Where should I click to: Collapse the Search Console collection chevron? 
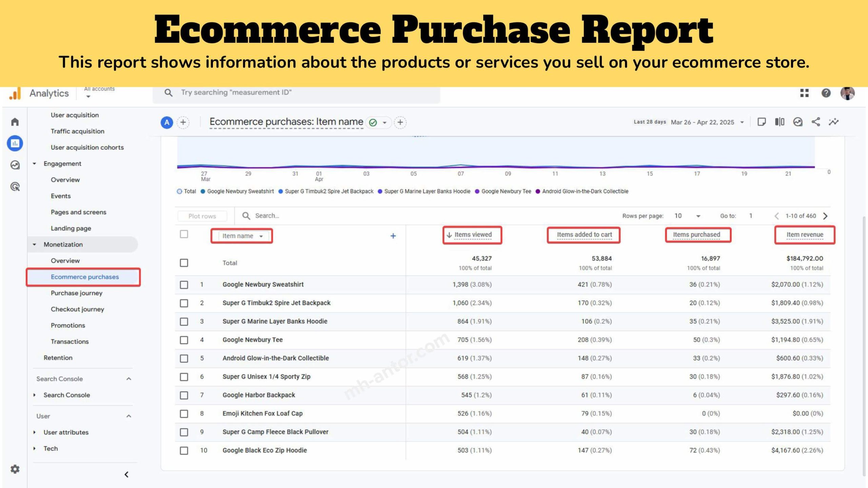pyautogui.click(x=129, y=379)
